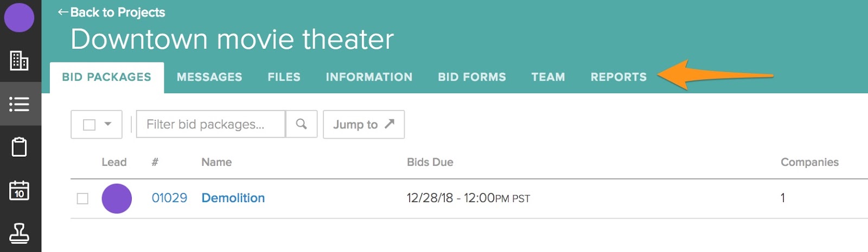Open the Reports tab

click(x=618, y=77)
